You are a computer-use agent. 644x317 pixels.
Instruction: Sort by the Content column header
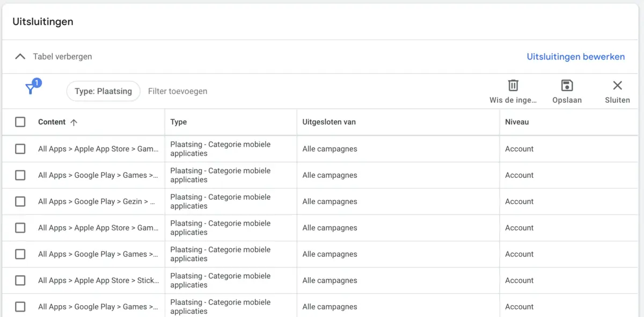pos(52,122)
